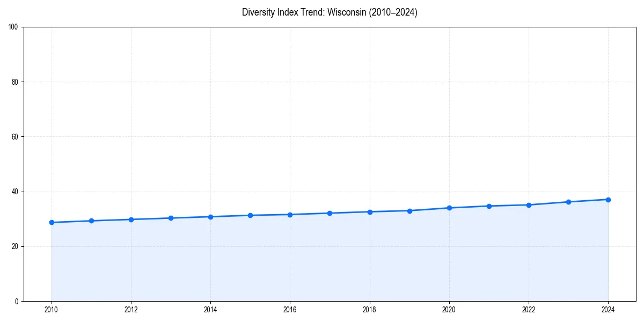
Task: Click the y-axis label '40'
Action: 16,192
